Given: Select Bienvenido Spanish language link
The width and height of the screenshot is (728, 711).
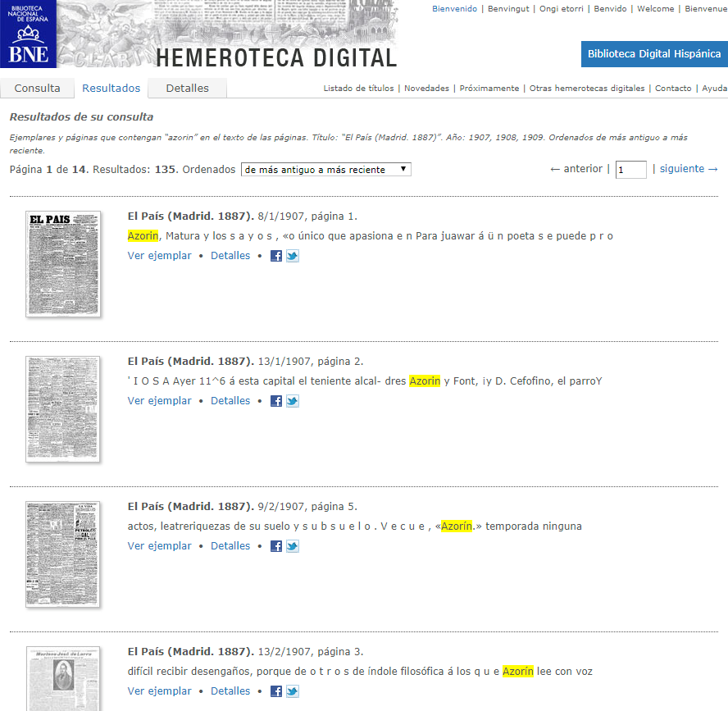Looking at the screenshot, I should click(454, 9).
